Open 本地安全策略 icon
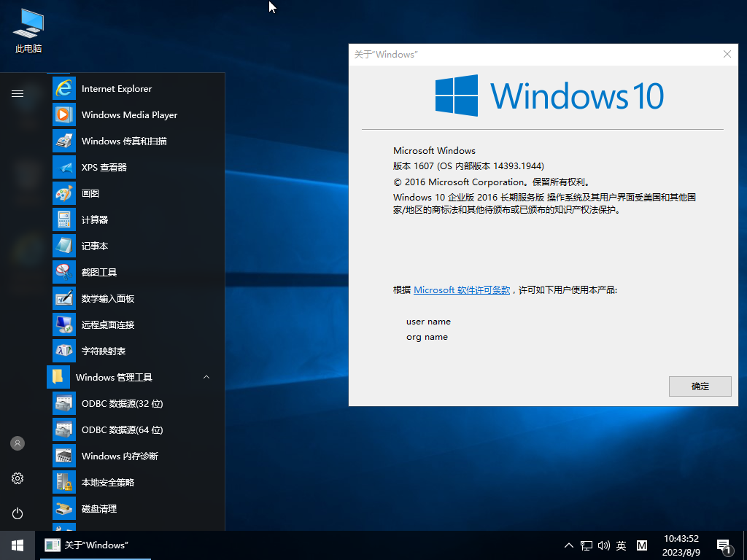Viewport: 747px width, 560px height. pos(64,482)
